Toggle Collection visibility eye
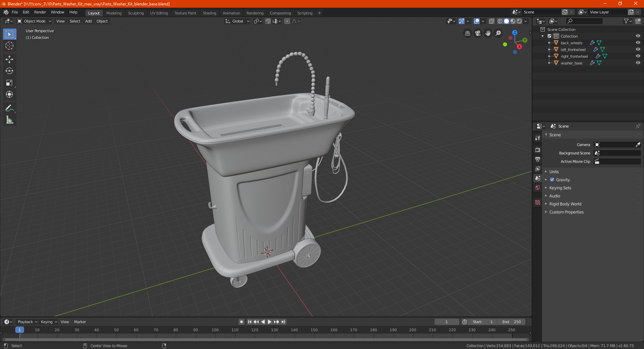This screenshot has width=644, height=349. [638, 36]
